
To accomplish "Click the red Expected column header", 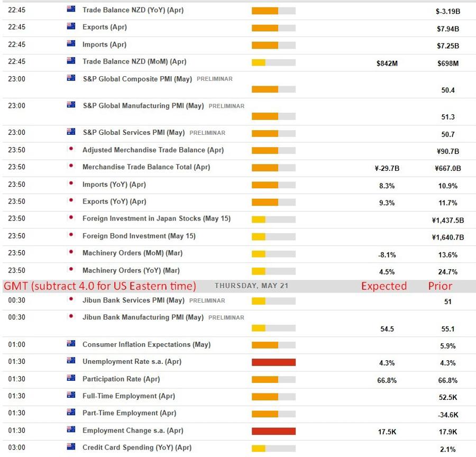I will [384, 286].
